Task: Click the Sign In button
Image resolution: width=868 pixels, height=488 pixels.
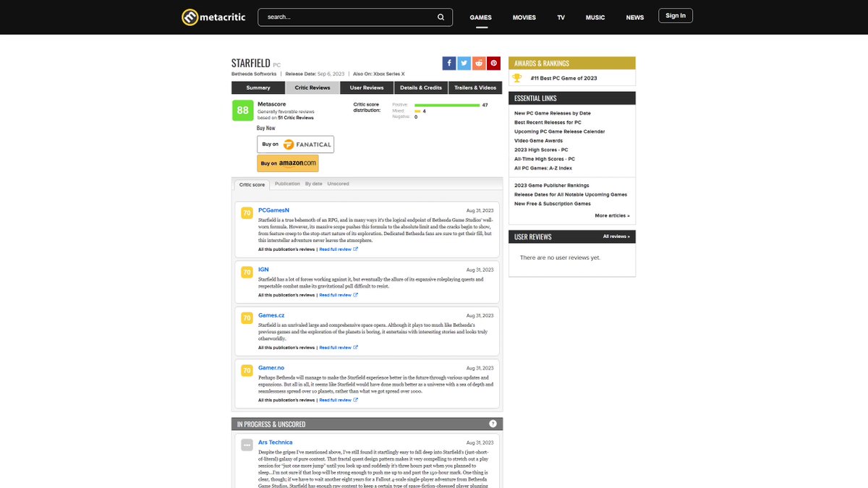Action: pos(676,16)
